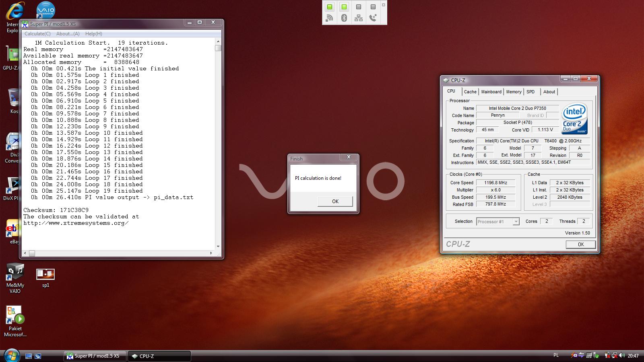Open the About...(A) menu in Super PI
Viewport: 644px width, 362px height.
click(68, 34)
